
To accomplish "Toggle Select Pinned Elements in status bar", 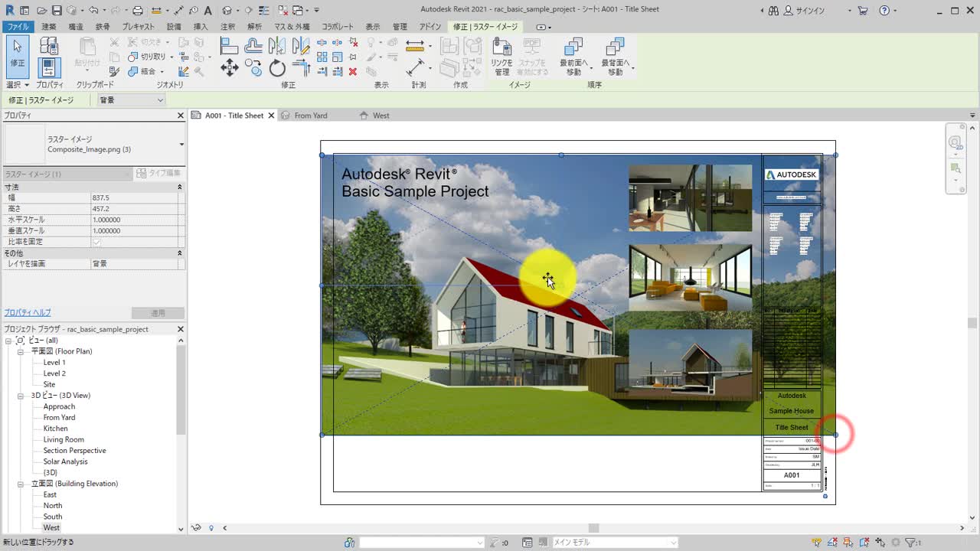I will [849, 543].
